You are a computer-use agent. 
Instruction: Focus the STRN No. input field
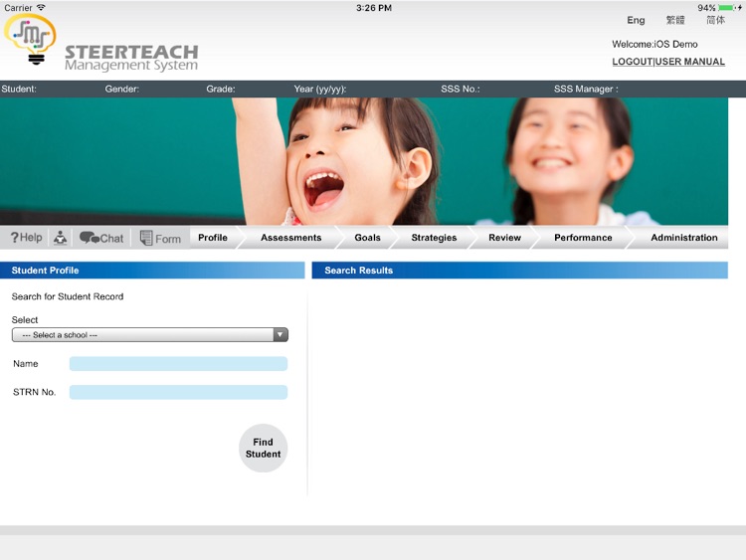(178, 392)
